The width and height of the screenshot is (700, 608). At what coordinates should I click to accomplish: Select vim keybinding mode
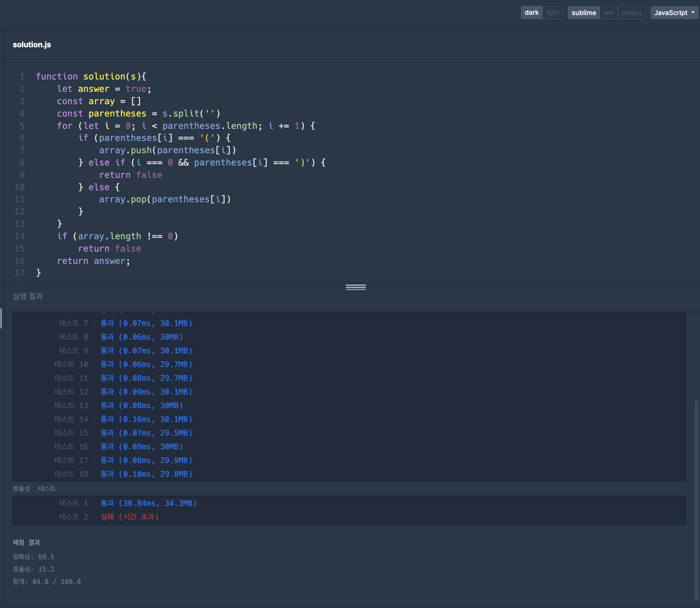(609, 13)
